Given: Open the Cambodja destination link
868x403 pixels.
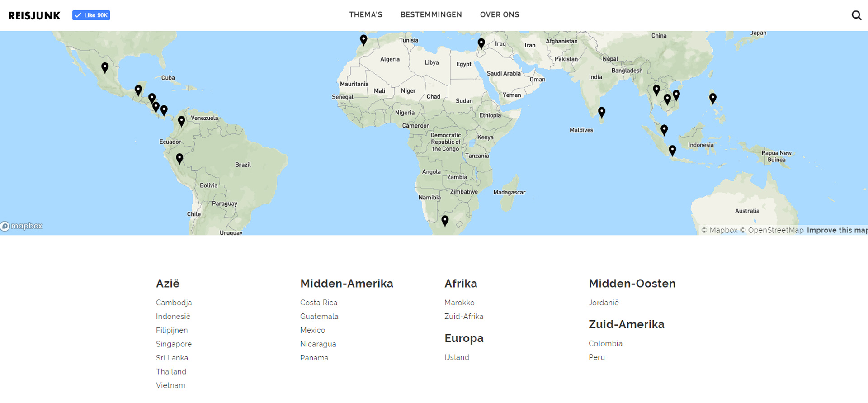Looking at the screenshot, I should tap(174, 303).
